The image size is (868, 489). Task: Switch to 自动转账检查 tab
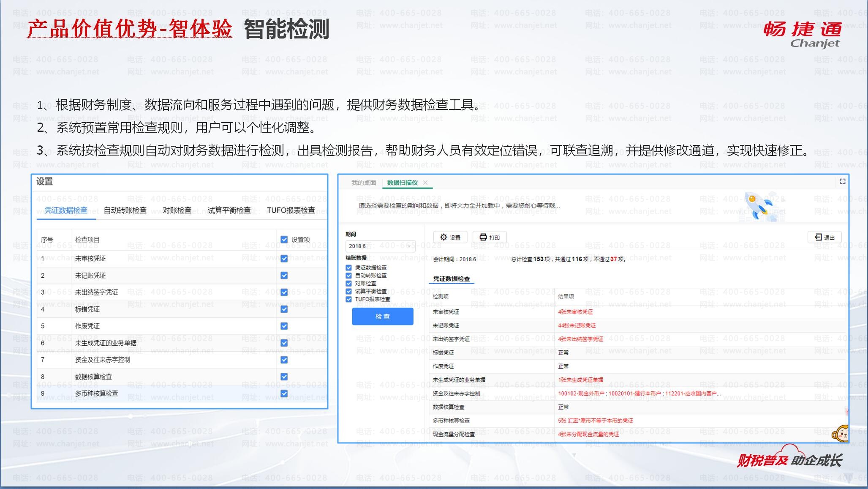tap(125, 210)
